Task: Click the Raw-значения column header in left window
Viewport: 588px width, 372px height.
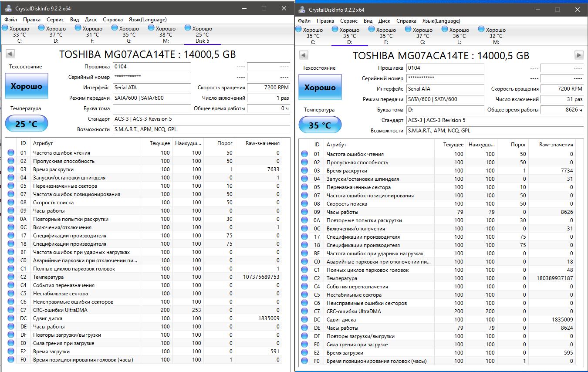Action: (258, 143)
